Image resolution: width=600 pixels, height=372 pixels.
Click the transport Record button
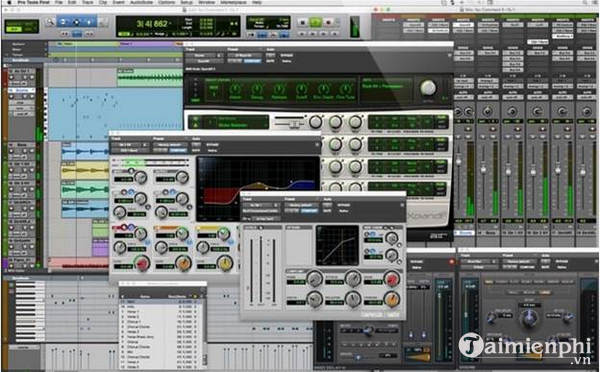328,23
